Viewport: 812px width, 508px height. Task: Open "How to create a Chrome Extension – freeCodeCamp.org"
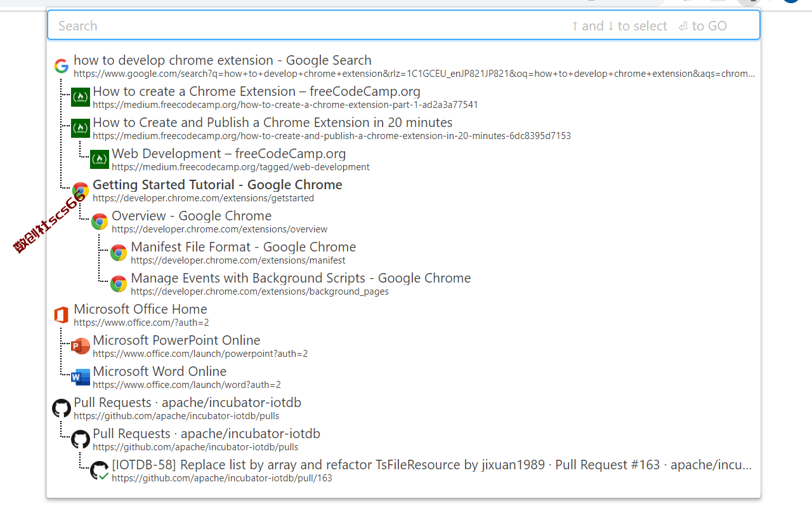(x=256, y=91)
